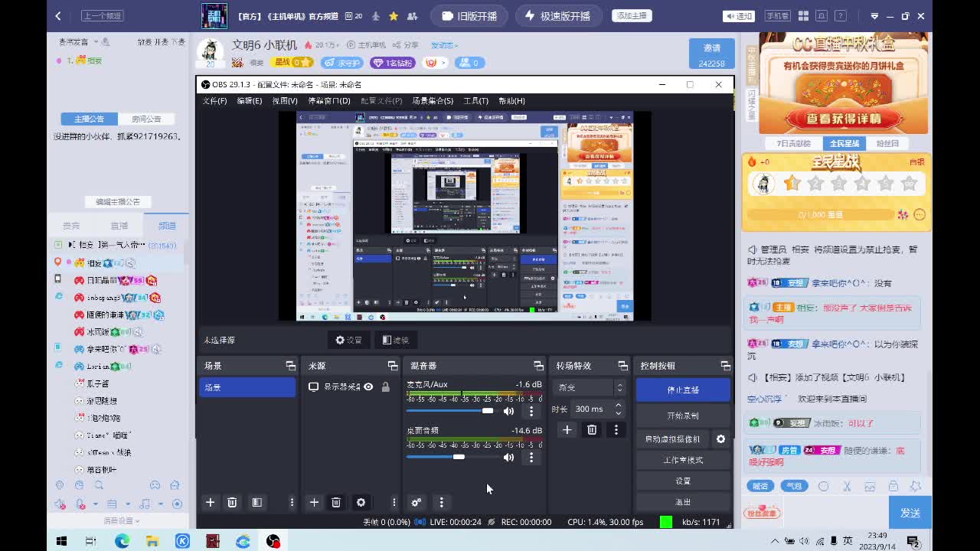The image size is (980, 551).
Task: Mute the 桌面音频 speaker icon
Action: click(508, 457)
